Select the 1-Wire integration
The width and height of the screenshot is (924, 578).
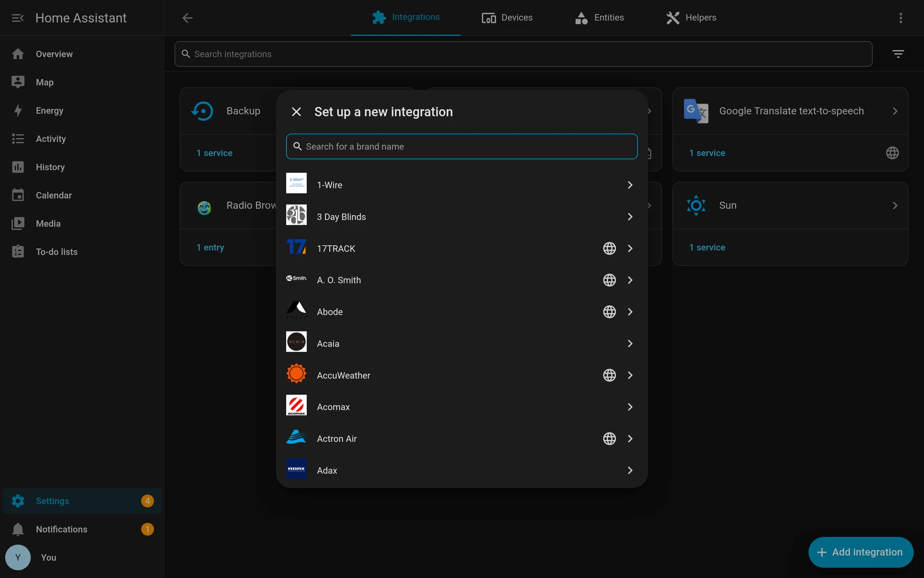click(462, 185)
